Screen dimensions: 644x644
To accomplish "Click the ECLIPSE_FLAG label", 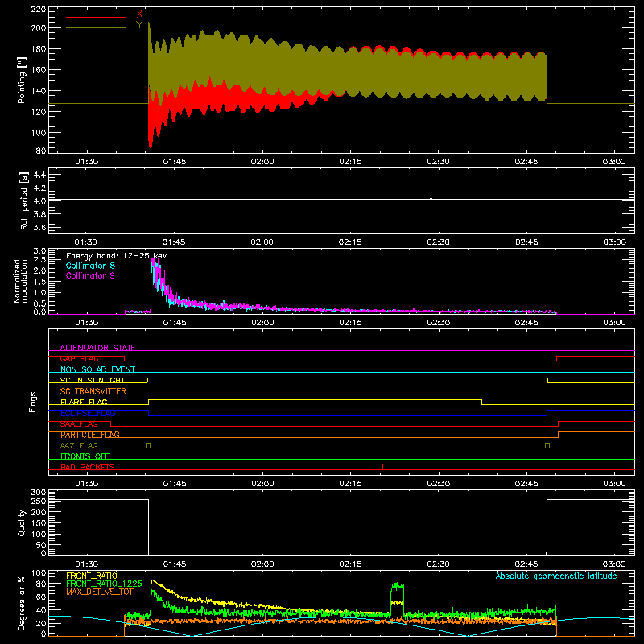I will [88, 413].
